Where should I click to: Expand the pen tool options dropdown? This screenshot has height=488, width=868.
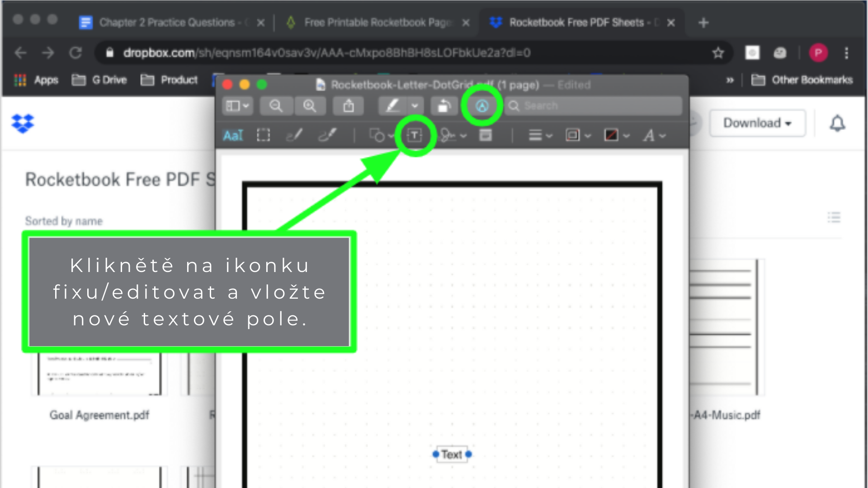tap(414, 106)
